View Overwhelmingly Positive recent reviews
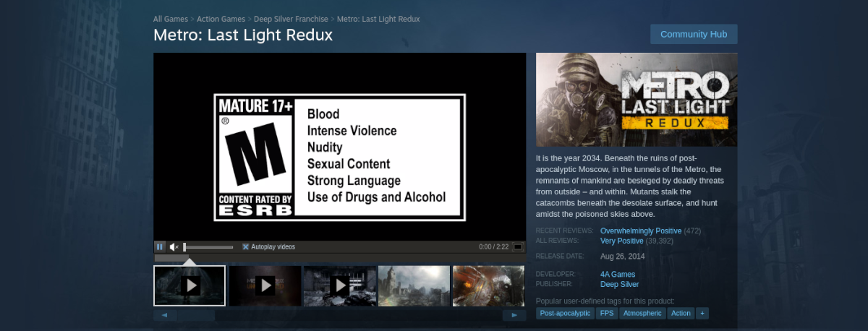Viewport: 868px width, 331px height. tap(641, 231)
